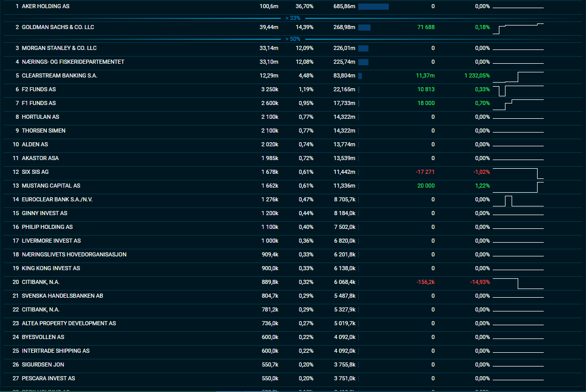Click the Aker Holding ownership bar
The height and width of the screenshot is (392, 586).
pos(374,7)
